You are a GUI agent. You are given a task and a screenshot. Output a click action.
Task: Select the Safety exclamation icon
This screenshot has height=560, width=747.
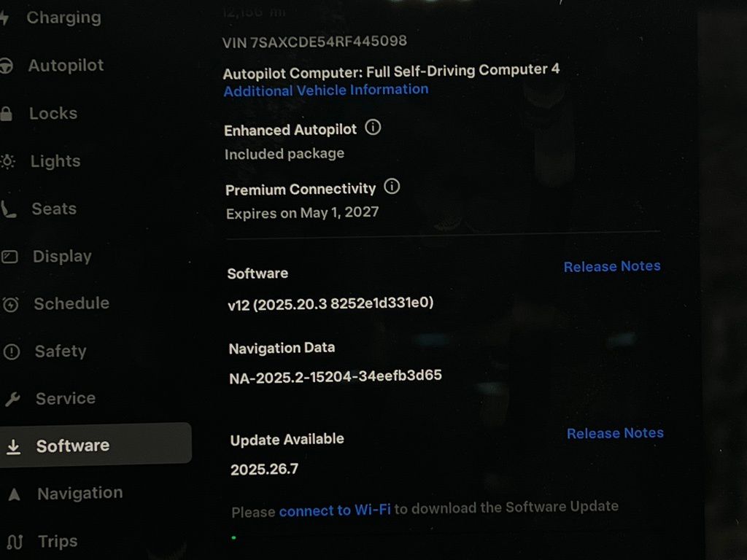click(12, 352)
